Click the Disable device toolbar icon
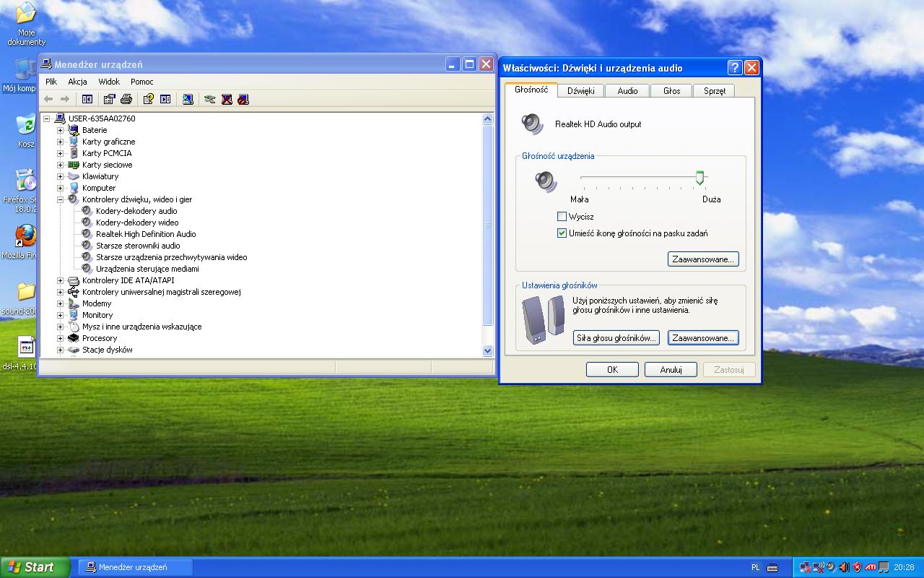Viewport: 924px width, 578px height. pyautogui.click(x=243, y=99)
